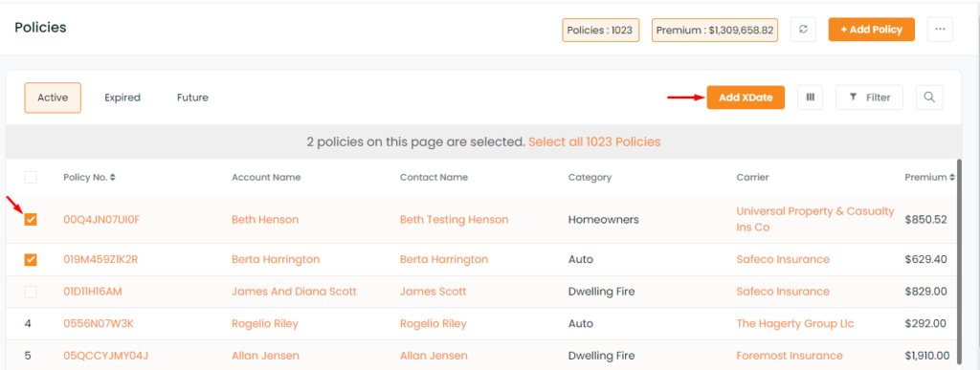Tick the select-all header checkbox

pyautogui.click(x=31, y=177)
